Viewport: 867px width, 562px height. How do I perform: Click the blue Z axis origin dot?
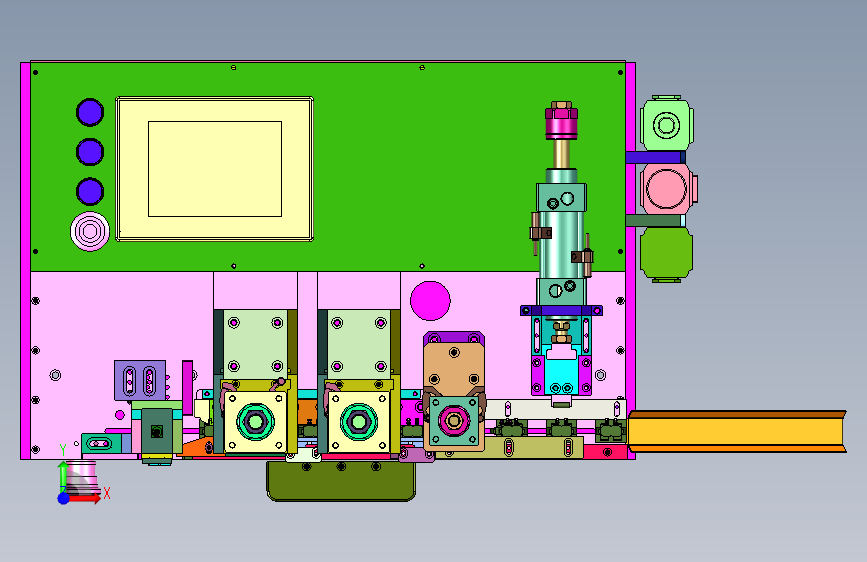click(64, 498)
